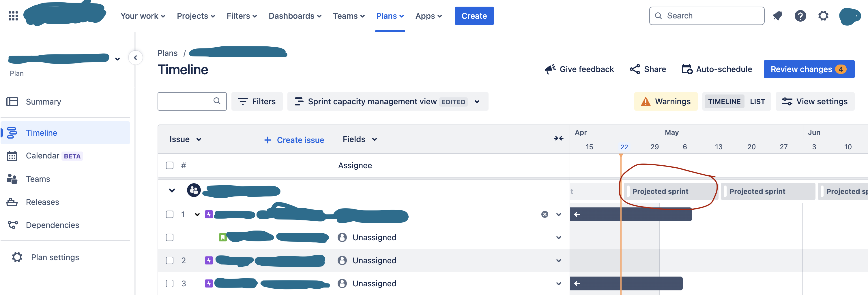The width and height of the screenshot is (868, 295).
Task: Click the top Search input field
Action: pyautogui.click(x=707, y=16)
